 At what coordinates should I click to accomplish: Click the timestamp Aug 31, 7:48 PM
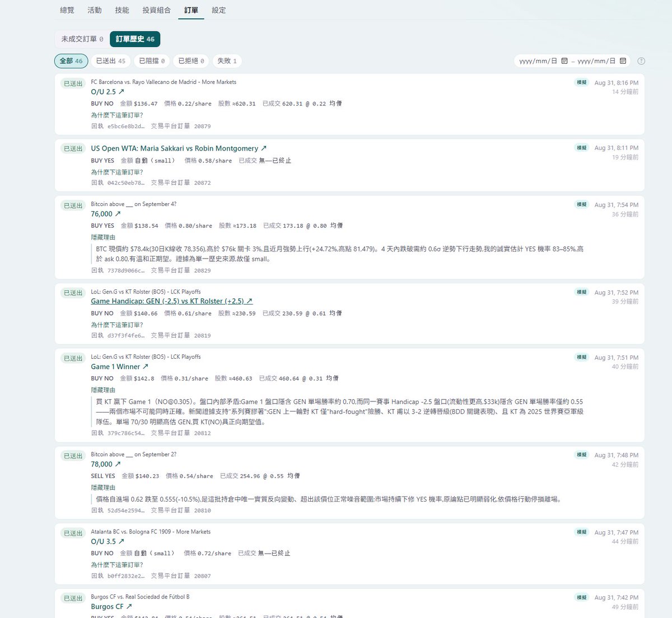(616, 456)
